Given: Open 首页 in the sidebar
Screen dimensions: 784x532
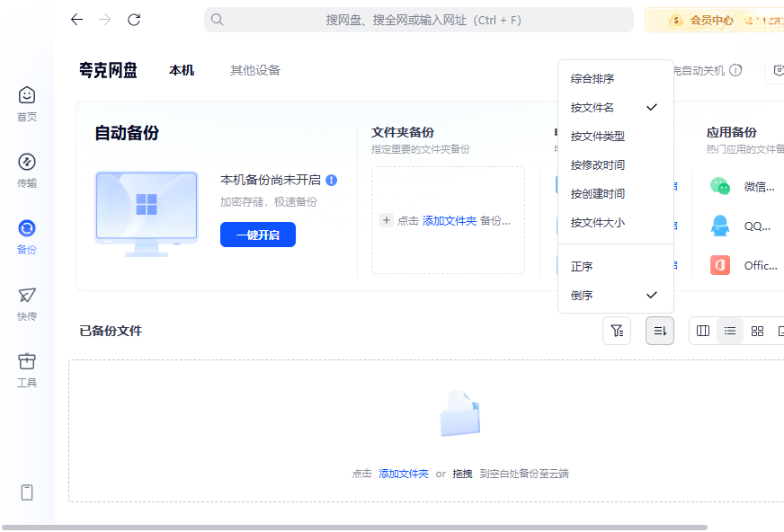Looking at the screenshot, I should [x=27, y=104].
